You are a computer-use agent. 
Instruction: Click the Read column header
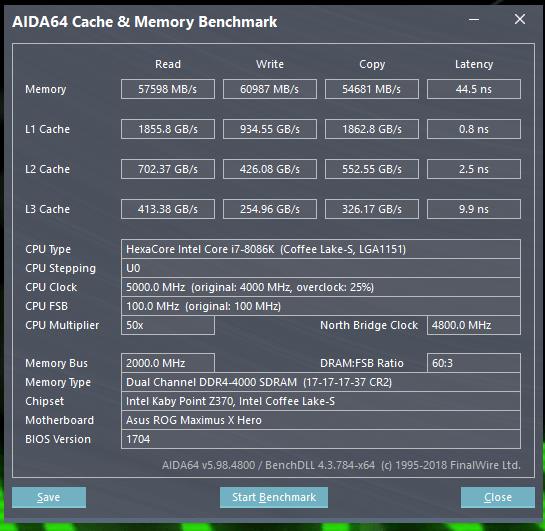point(168,64)
